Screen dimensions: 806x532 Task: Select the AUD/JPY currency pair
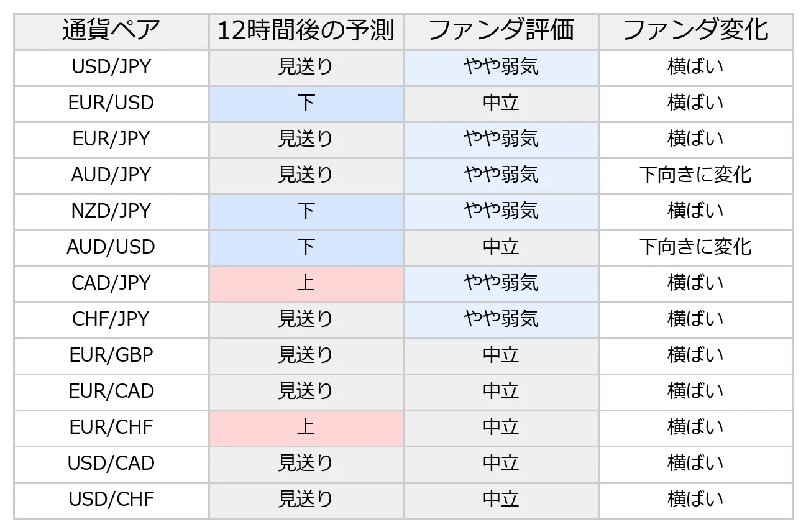111,175
